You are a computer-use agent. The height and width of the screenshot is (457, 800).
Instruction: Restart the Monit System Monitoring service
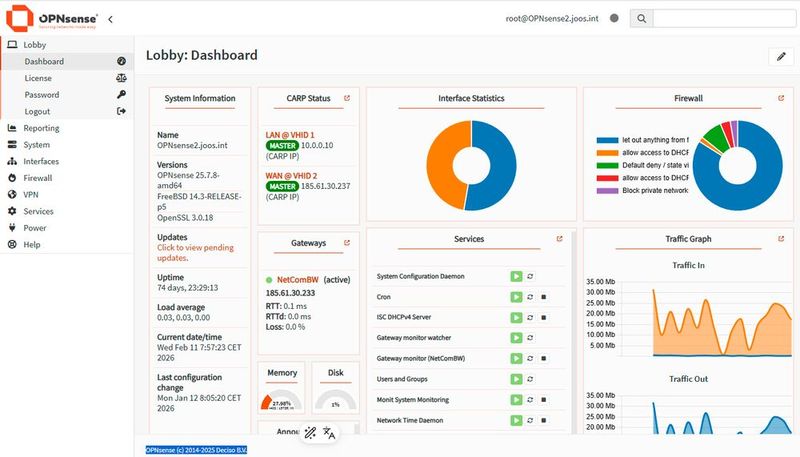[530, 400]
